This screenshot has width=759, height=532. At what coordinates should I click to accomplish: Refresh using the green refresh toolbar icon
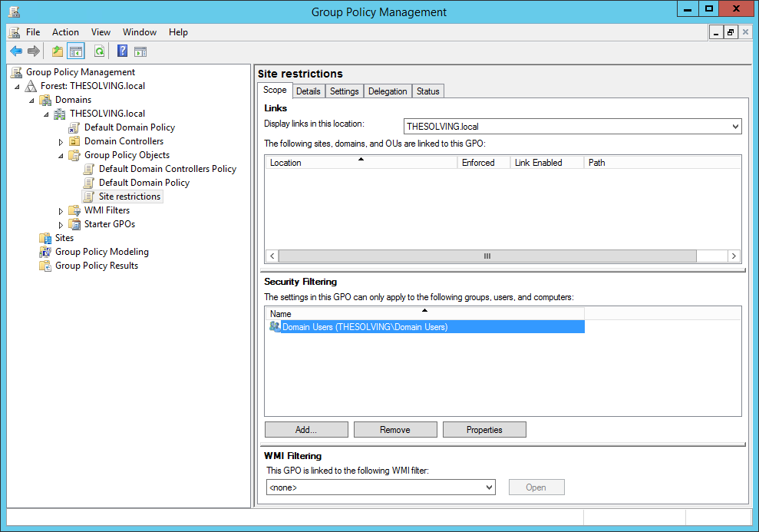(x=99, y=51)
